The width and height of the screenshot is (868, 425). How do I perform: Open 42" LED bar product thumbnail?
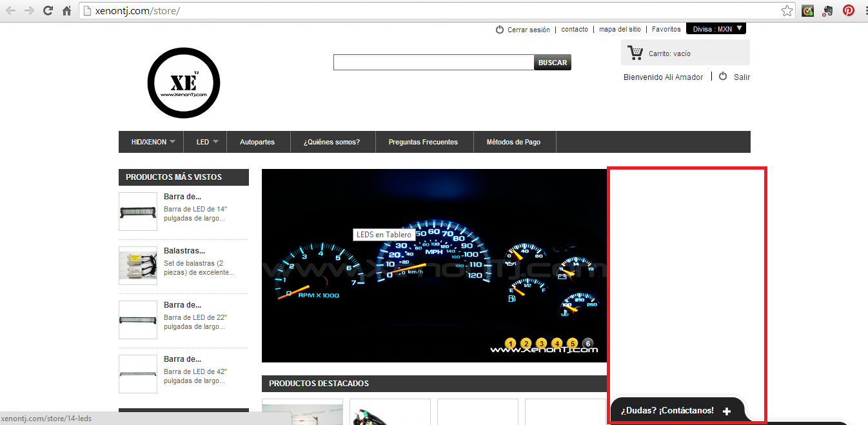point(138,374)
